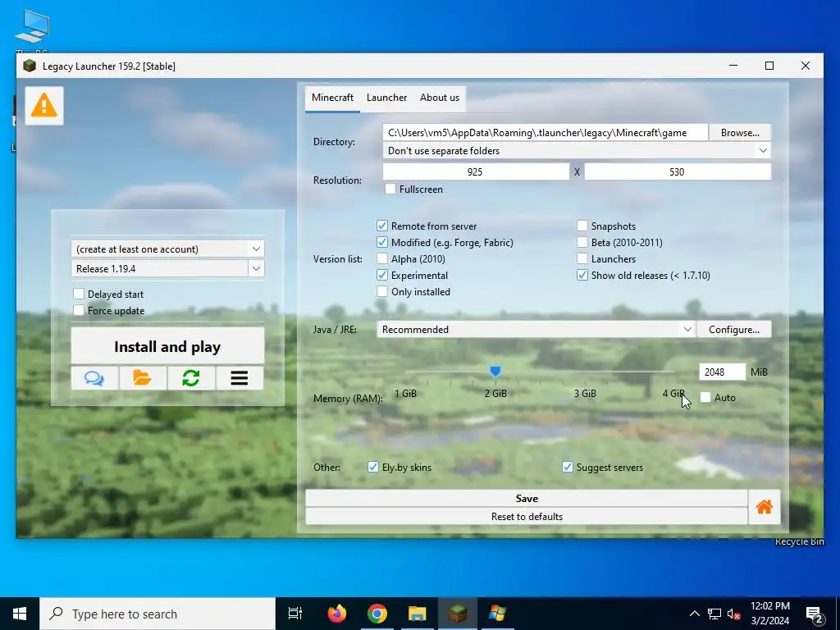Viewport: 840px width, 630px height.
Task: Click the Directory path input field
Action: click(x=546, y=132)
